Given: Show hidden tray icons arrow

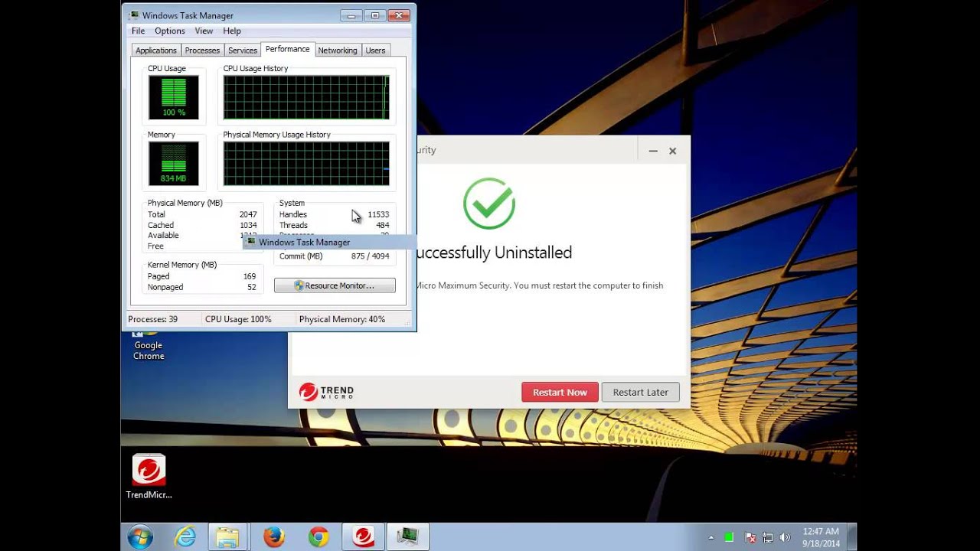Looking at the screenshot, I should tap(711, 538).
